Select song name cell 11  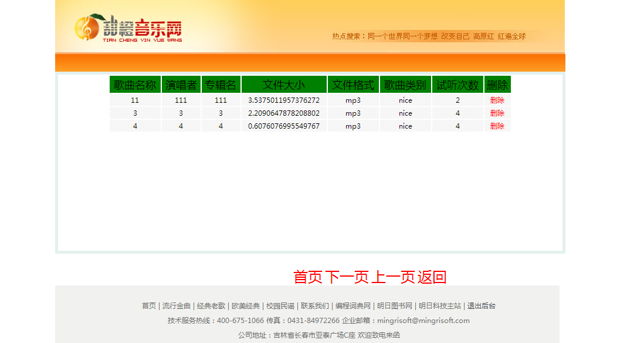(135, 100)
